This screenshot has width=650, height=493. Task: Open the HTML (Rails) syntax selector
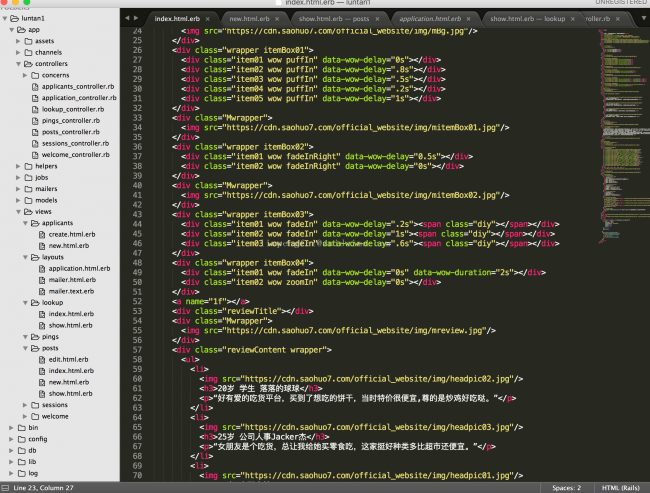pos(620,487)
